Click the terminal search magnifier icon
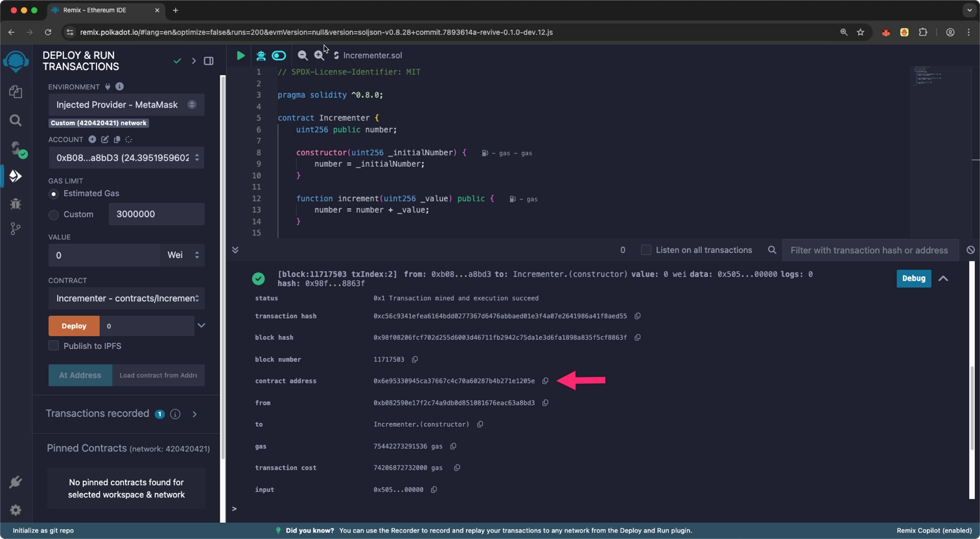The width and height of the screenshot is (980, 539). click(772, 250)
